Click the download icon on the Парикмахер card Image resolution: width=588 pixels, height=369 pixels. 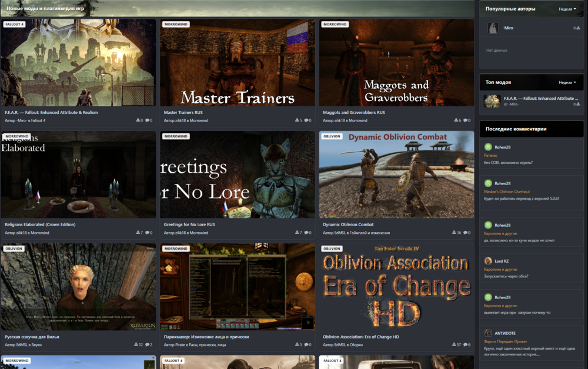(297, 345)
